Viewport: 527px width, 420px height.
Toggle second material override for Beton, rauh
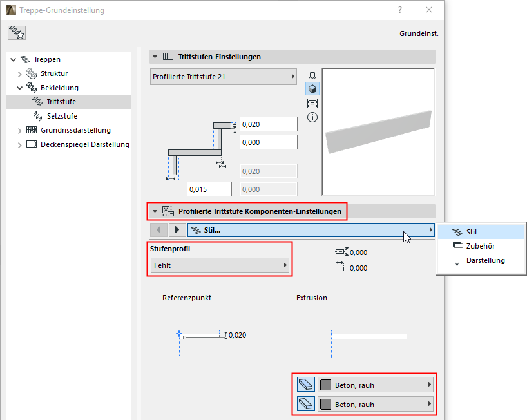tap(306, 403)
